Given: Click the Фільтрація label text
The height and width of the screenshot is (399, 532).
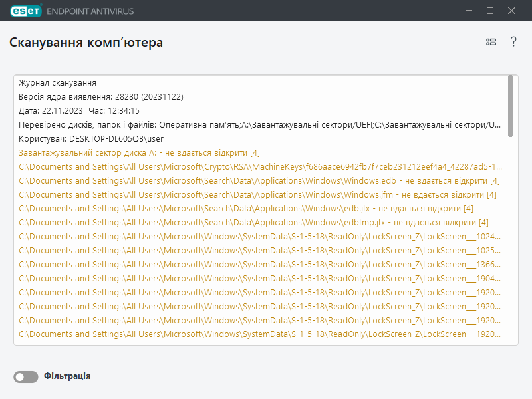Looking at the screenshot, I should pos(67,376).
